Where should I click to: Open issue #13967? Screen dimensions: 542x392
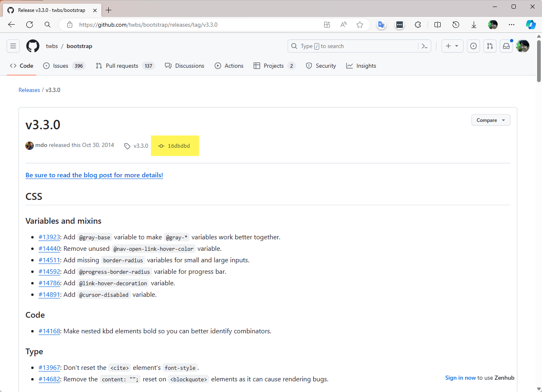pyautogui.click(x=49, y=367)
